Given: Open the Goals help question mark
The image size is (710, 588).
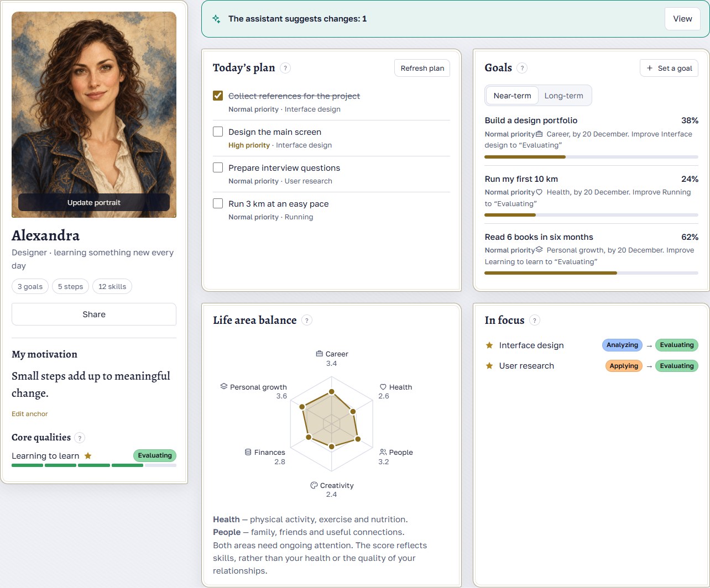Looking at the screenshot, I should click(x=522, y=68).
